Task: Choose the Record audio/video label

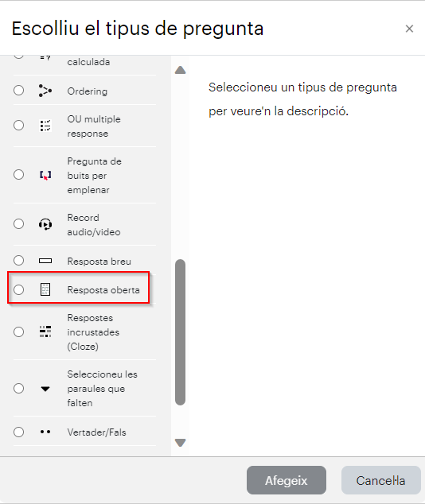Action: 94,225
